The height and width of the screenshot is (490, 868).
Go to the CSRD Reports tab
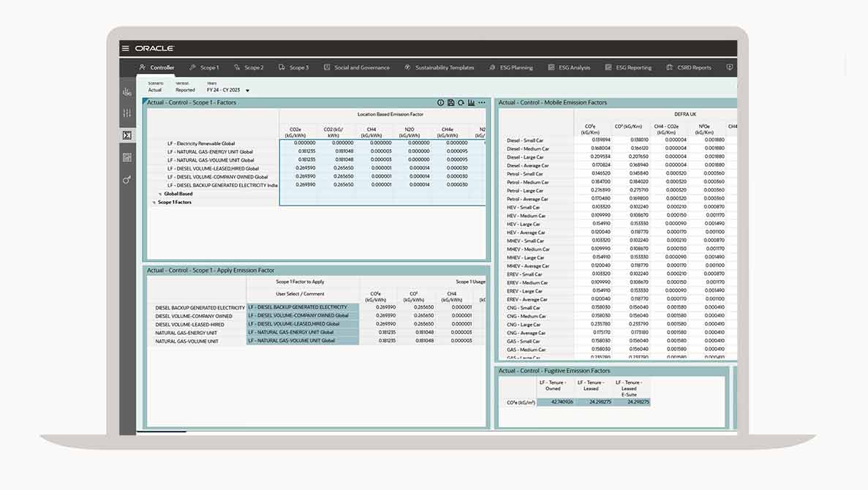coord(689,67)
